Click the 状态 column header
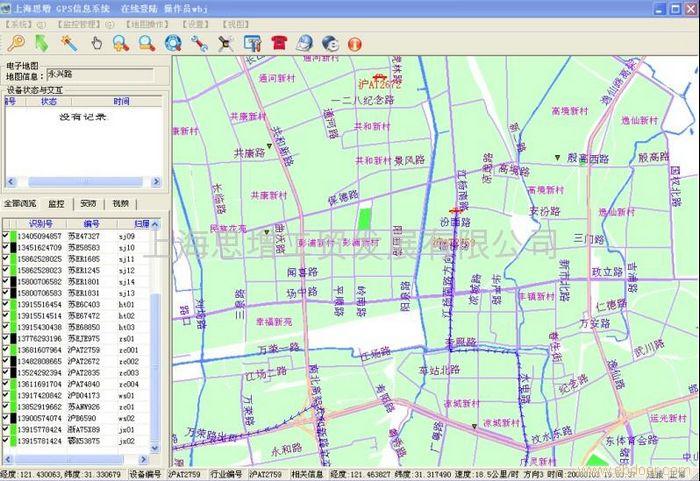The image size is (700, 481). (49, 101)
